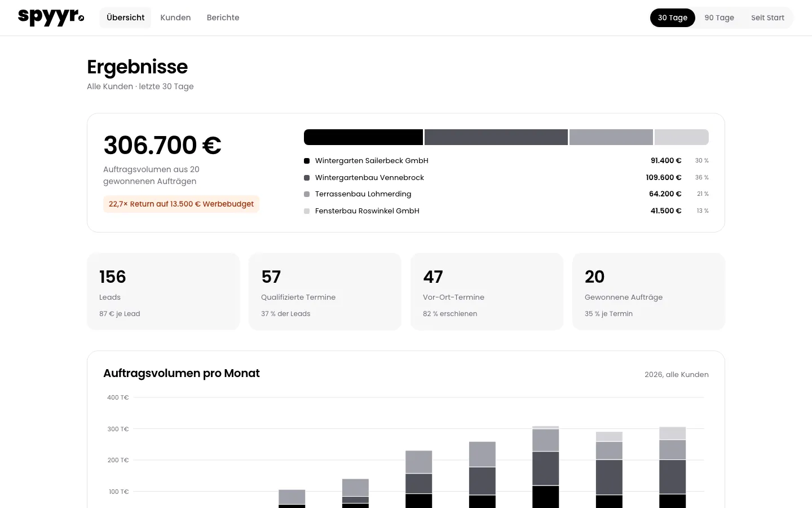Go to the Berichte tab

pyautogui.click(x=223, y=17)
